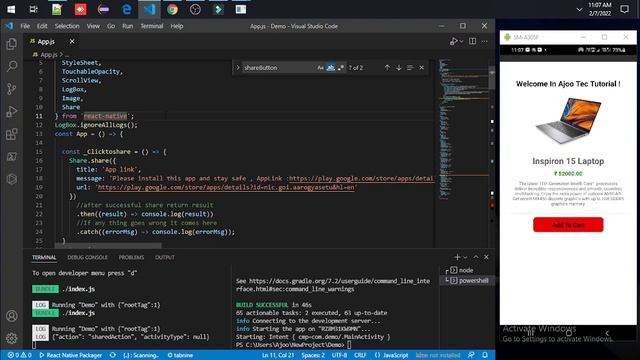Screen dimensions: 640x360
Task: Open the Search view in activity bar
Action: click(x=11, y=66)
